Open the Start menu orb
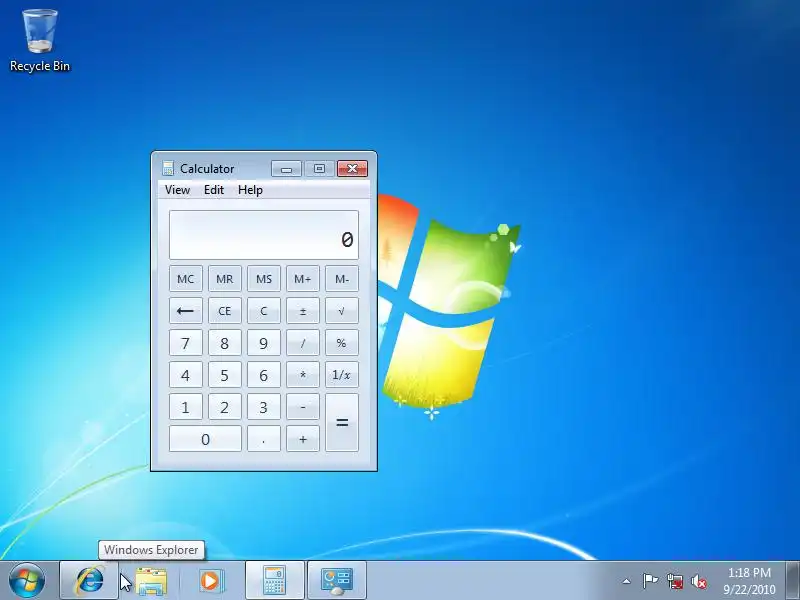 [x=27, y=581]
